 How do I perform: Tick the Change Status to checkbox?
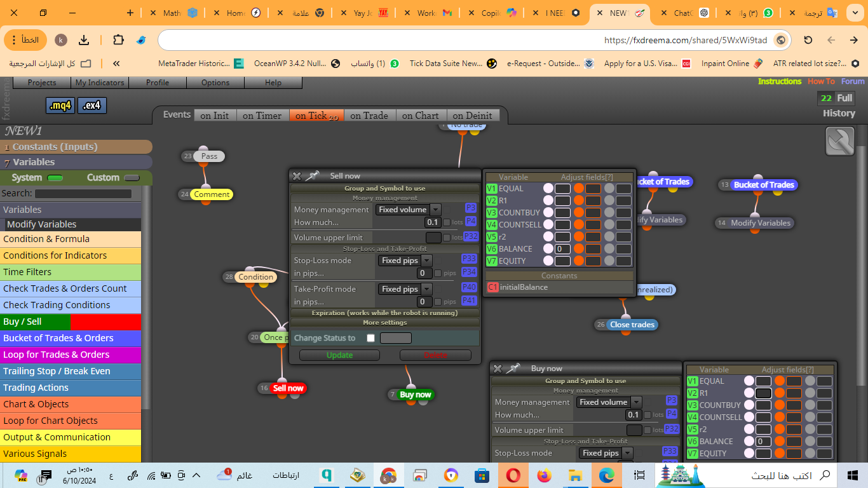(371, 338)
